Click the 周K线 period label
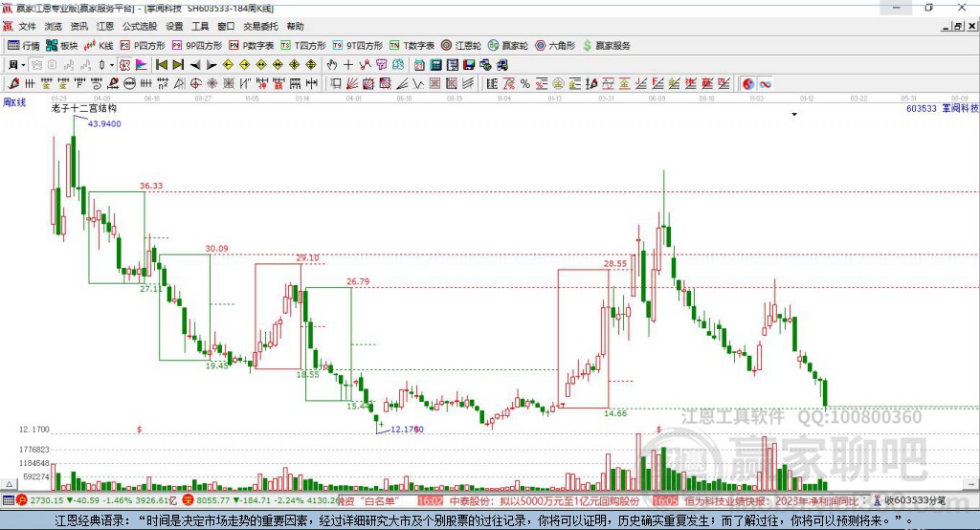This screenshot has width=980, height=530. click(x=14, y=102)
